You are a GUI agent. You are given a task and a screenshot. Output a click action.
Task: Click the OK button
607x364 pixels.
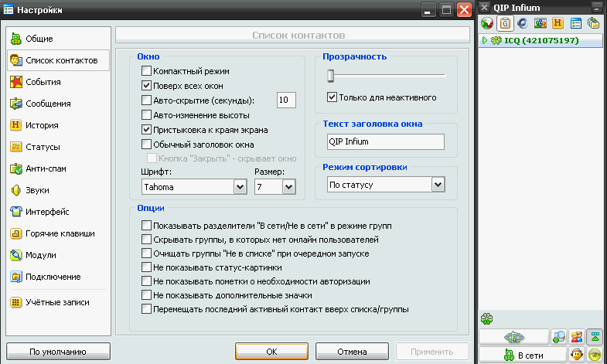(x=271, y=352)
